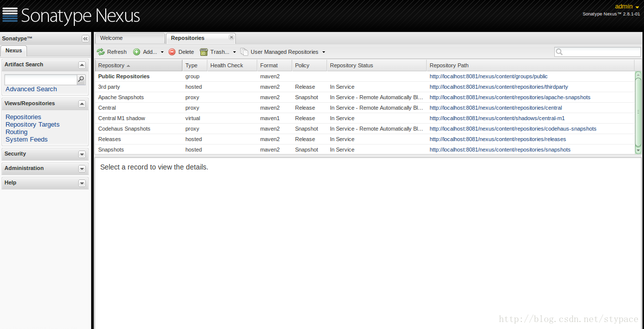Open the repositories/snapshots URL
Image resolution: width=644 pixels, height=329 pixels.
coord(500,150)
